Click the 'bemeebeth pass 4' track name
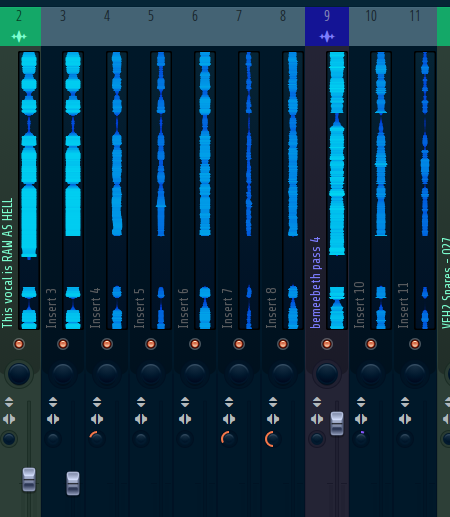 coord(315,283)
